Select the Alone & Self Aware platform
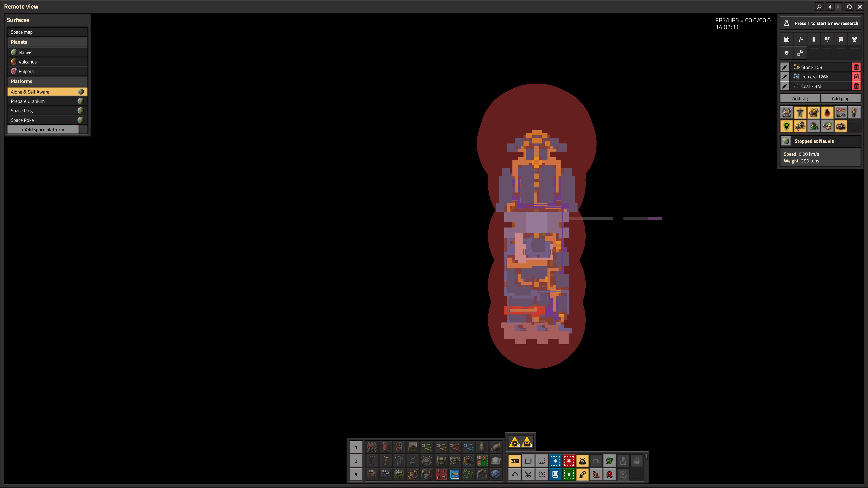This screenshot has width=868, height=488. point(47,91)
